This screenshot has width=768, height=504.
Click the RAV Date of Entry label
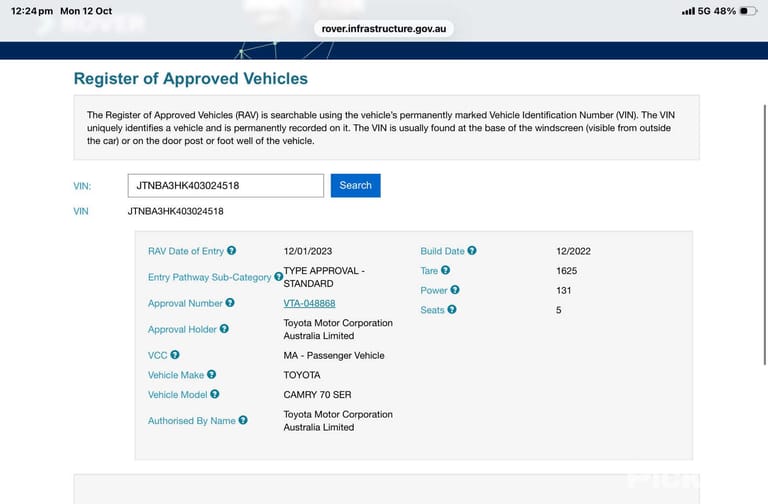pos(186,251)
